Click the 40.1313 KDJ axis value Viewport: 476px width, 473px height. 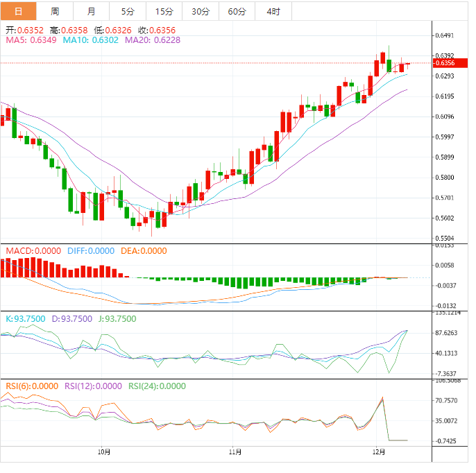point(446,353)
